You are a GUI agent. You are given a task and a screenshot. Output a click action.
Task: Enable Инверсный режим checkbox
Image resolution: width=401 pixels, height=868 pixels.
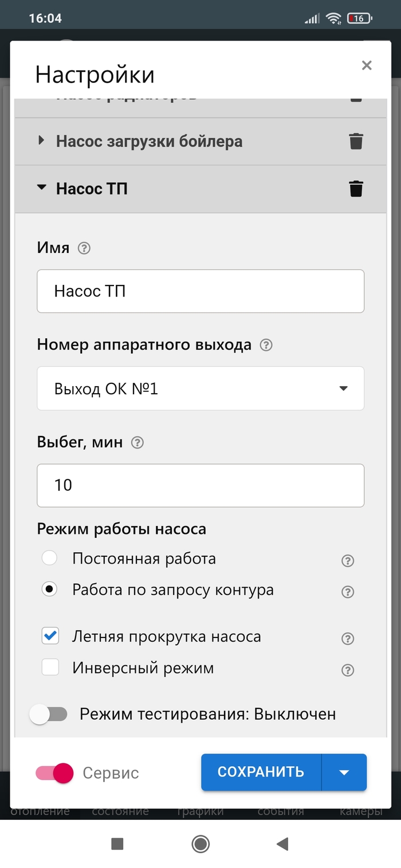[50, 667]
